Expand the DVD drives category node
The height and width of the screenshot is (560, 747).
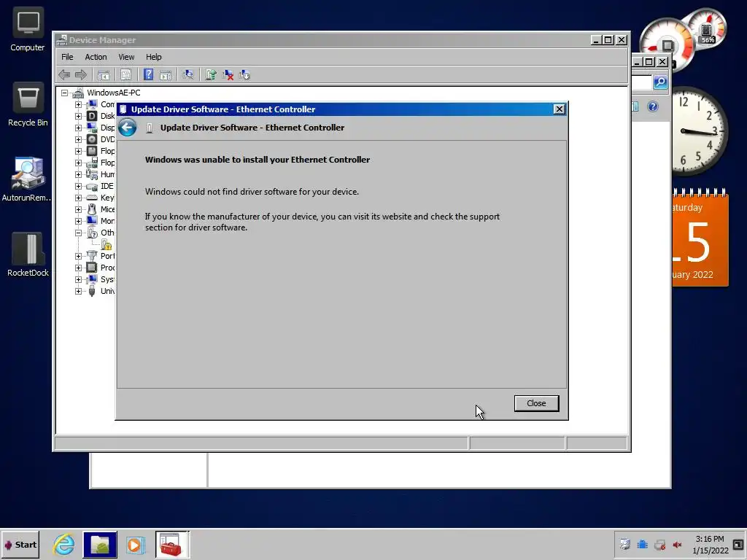78,139
